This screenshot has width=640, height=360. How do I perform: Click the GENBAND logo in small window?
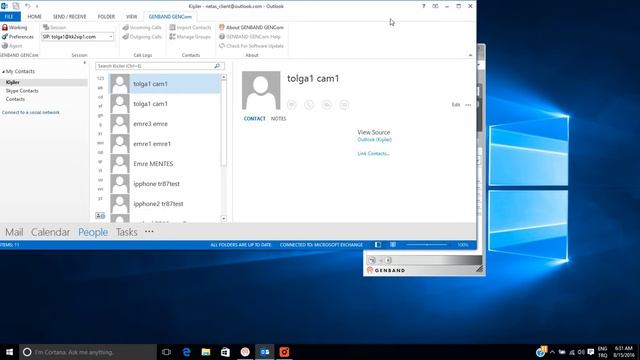click(386, 270)
